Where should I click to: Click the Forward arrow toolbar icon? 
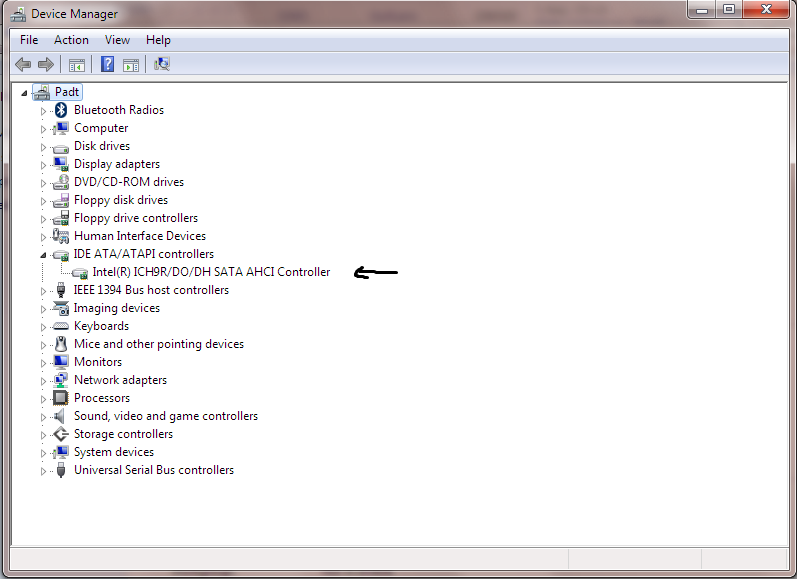(x=46, y=65)
